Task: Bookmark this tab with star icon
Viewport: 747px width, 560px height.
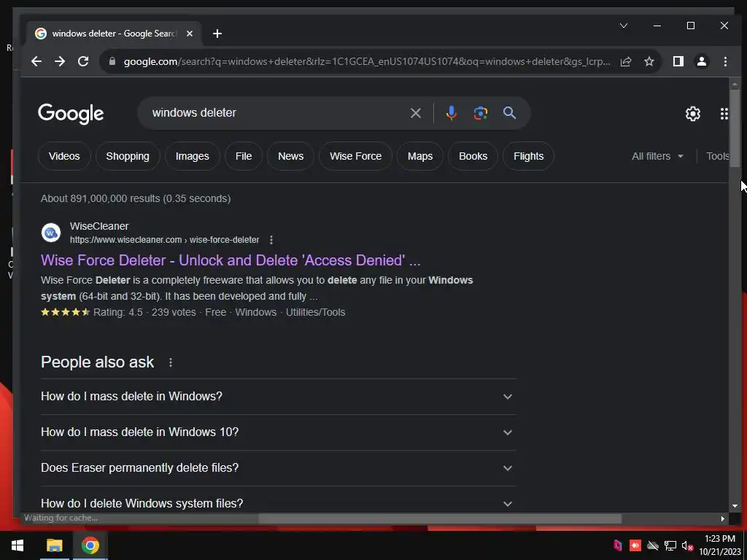Action: click(x=649, y=61)
